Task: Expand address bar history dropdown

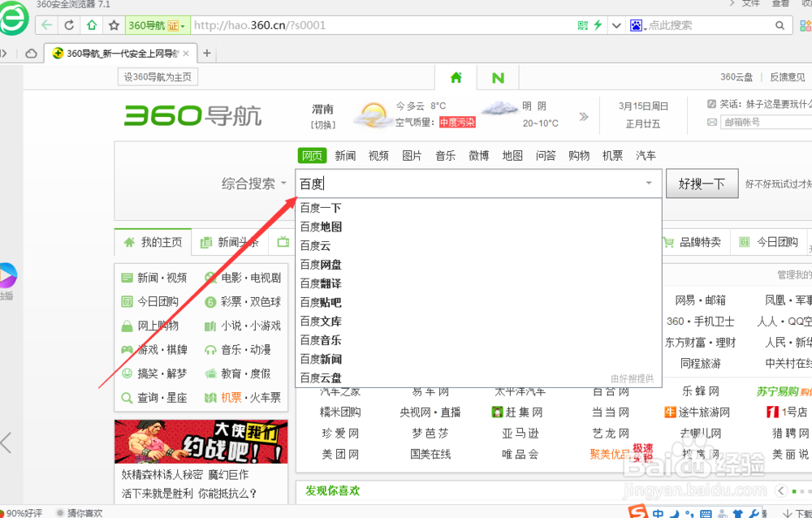Action: click(x=616, y=25)
